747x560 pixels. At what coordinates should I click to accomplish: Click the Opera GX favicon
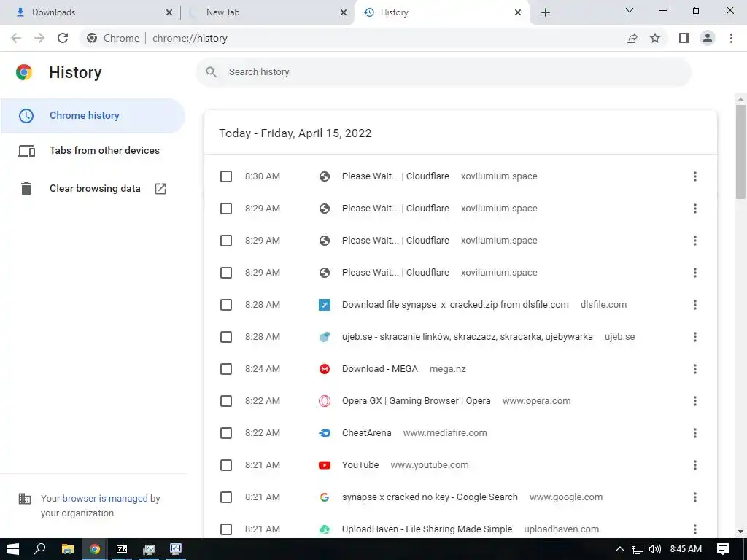(325, 401)
